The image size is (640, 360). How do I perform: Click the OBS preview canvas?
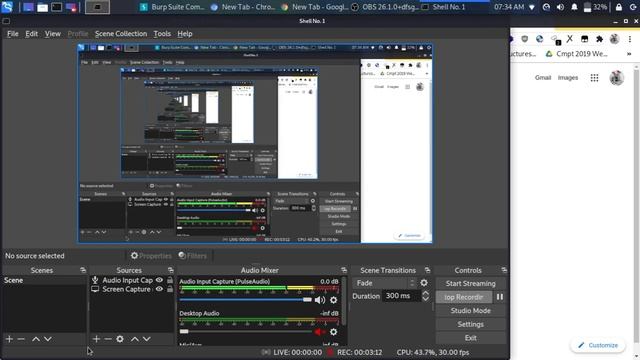click(x=255, y=144)
